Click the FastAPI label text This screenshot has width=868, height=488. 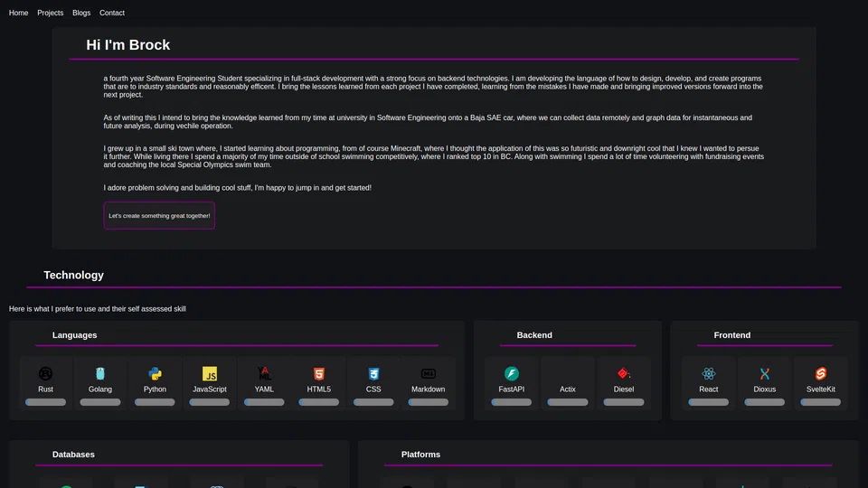tap(512, 389)
